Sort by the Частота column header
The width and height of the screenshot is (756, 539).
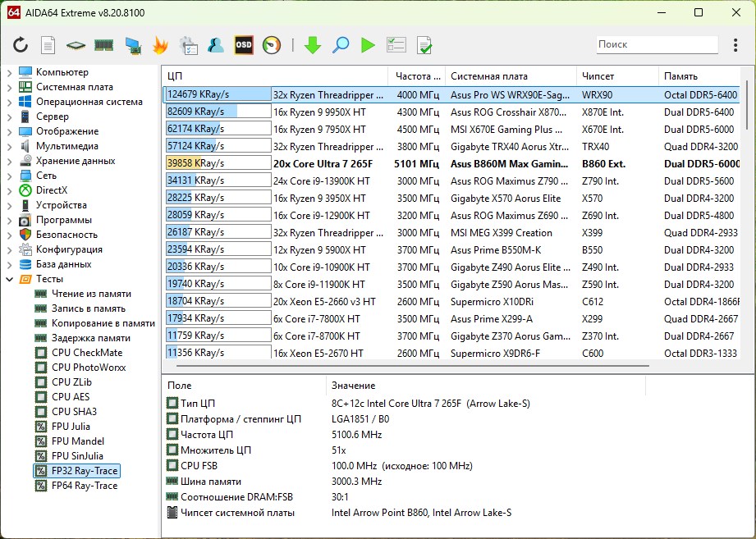coord(414,76)
